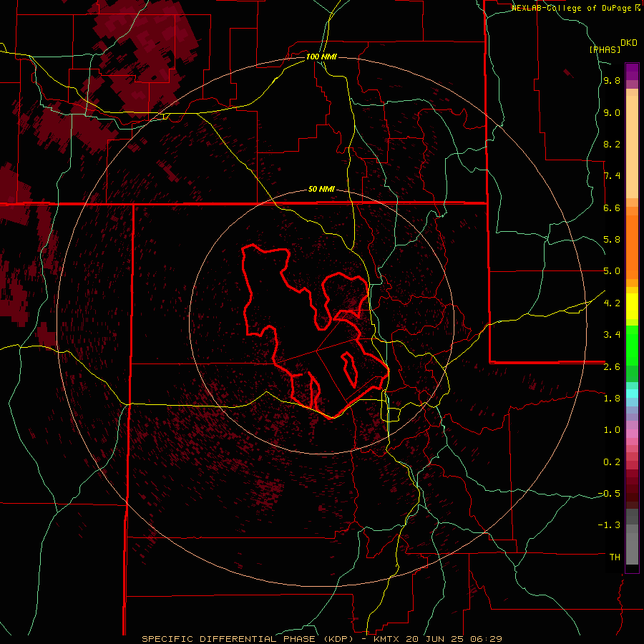
Task: Click the "100 NMI" range ring label
Action: point(321,57)
